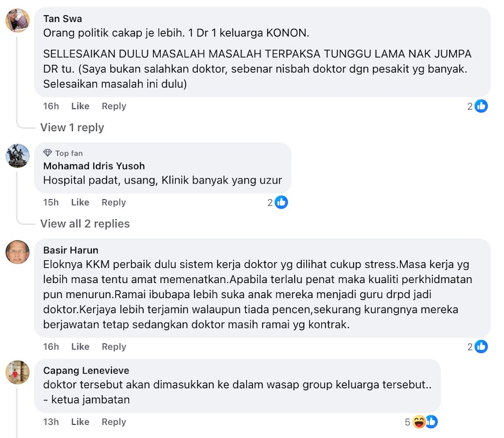Open the like reaction icon on Basir Harun's comment

pyautogui.click(x=481, y=347)
